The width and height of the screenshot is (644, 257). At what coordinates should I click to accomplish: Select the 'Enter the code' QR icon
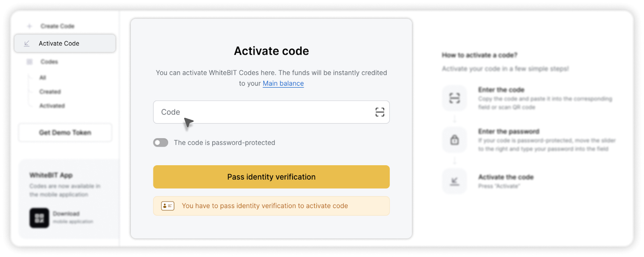(x=454, y=98)
